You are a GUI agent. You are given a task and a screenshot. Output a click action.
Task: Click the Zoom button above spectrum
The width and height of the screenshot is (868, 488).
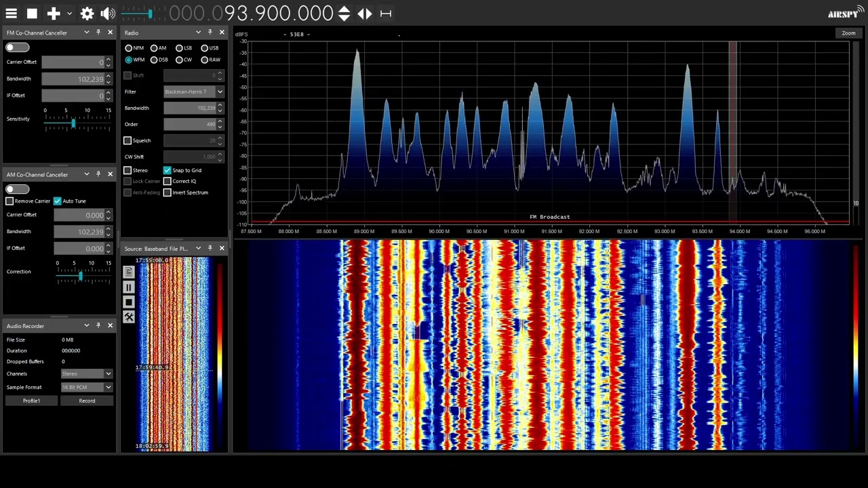click(848, 33)
